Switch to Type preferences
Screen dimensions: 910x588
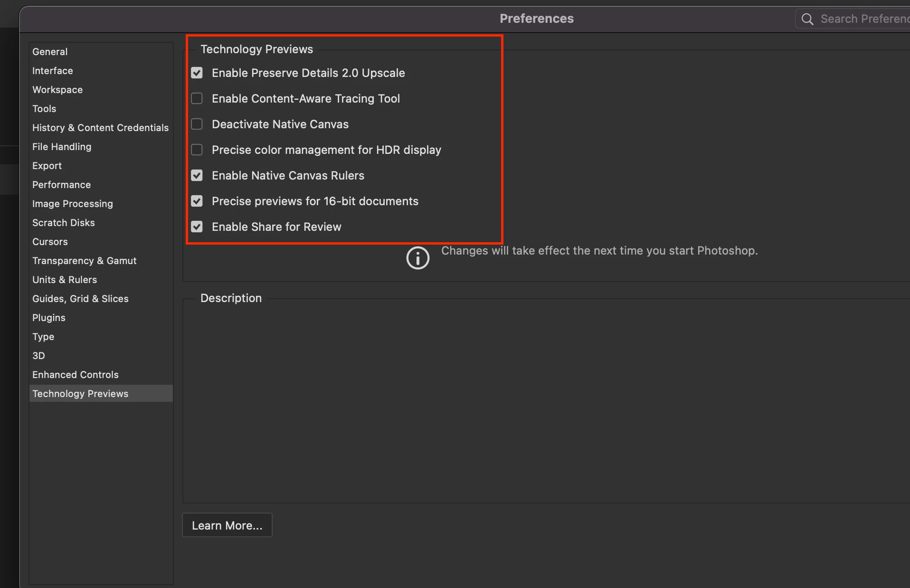point(101,336)
